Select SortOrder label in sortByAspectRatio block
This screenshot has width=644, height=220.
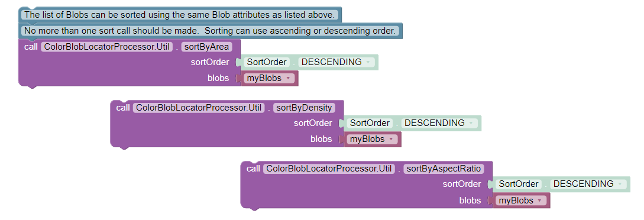coord(518,184)
